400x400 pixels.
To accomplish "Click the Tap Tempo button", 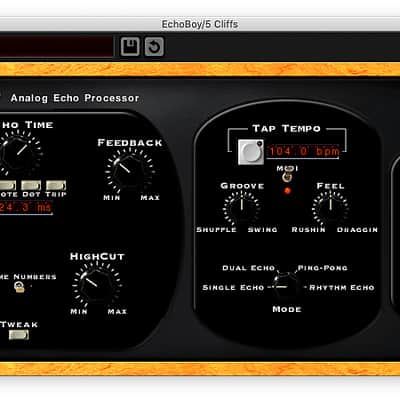I will 251,152.
